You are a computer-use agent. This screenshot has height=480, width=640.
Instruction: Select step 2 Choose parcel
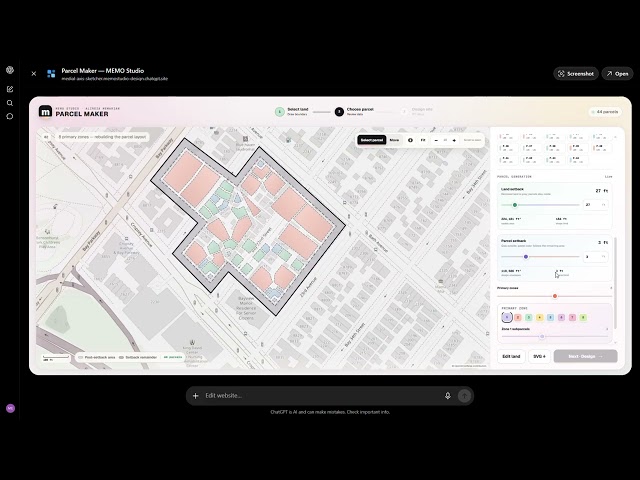[x=354, y=111]
